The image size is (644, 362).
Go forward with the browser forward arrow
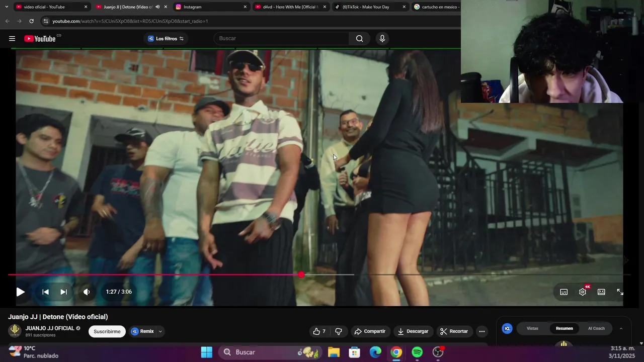[19, 21]
